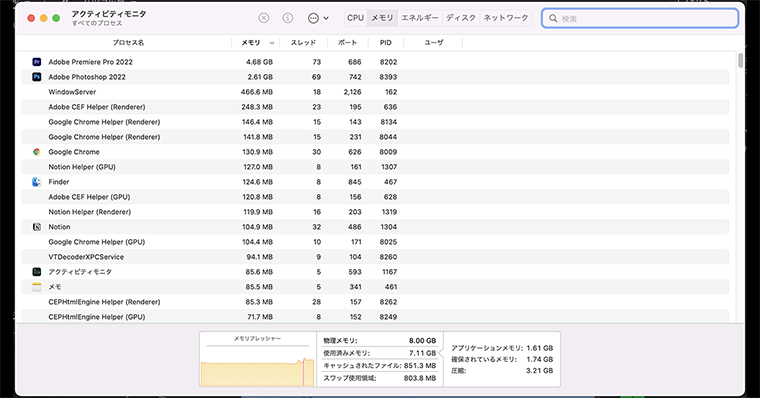Select the アクティビティモニタ process name

pos(80,272)
